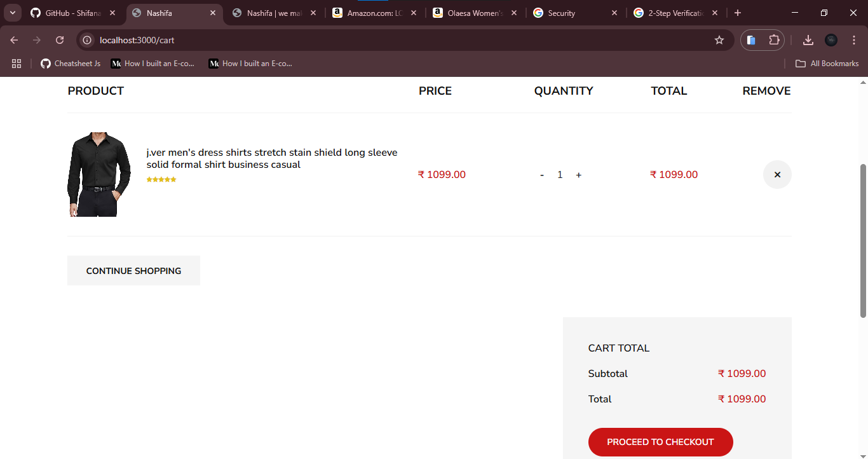Click the profile avatar icon
The width and height of the screenshot is (868, 459).
pyautogui.click(x=831, y=40)
